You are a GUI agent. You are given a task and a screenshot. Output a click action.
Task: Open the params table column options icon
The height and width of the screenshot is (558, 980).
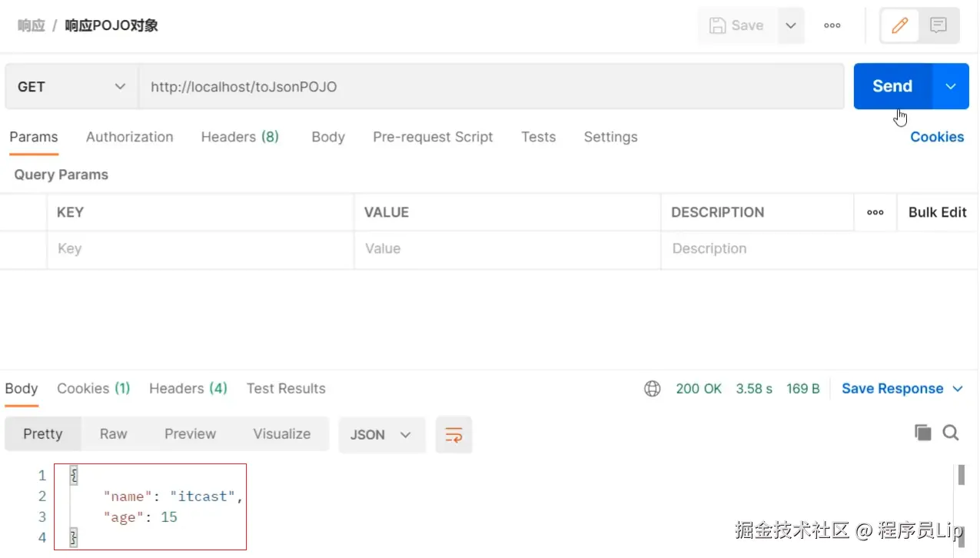point(875,212)
